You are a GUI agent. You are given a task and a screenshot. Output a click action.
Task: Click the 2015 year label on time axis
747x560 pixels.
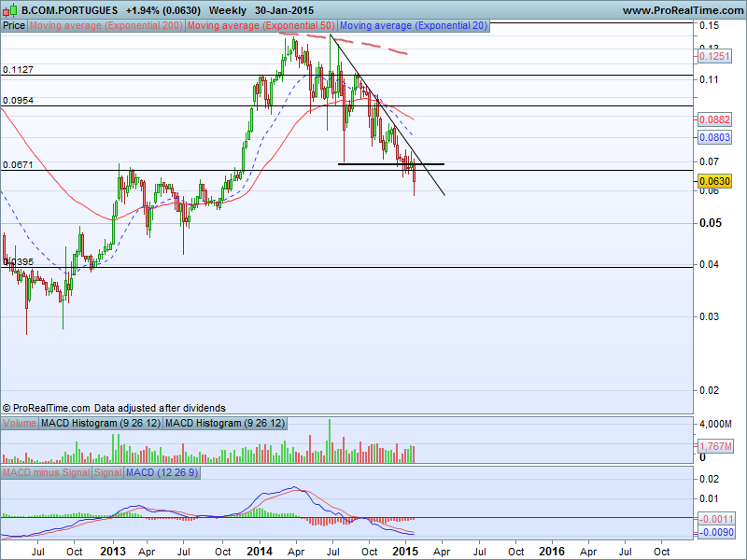click(405, 552)
